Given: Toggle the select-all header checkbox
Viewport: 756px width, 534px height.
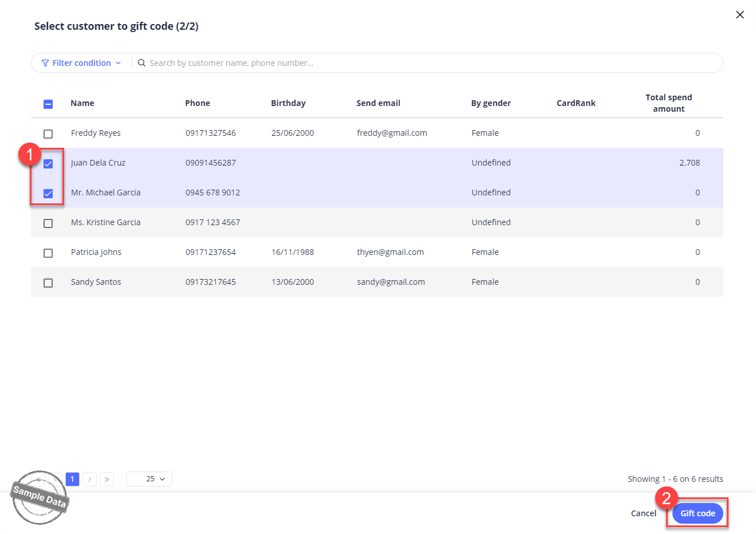Looking at the screenshot, I should pyautogui.click(x=48, y=104).
